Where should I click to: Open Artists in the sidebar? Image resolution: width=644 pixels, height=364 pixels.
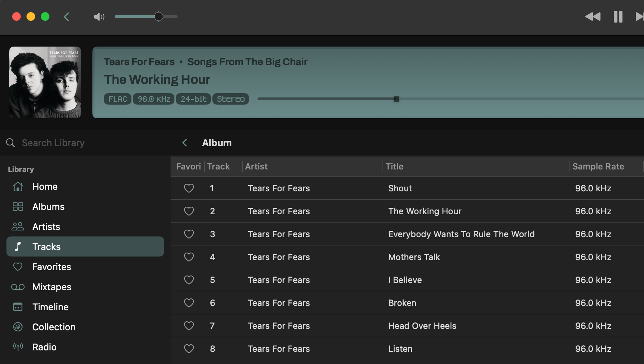(x=85, y=227)
